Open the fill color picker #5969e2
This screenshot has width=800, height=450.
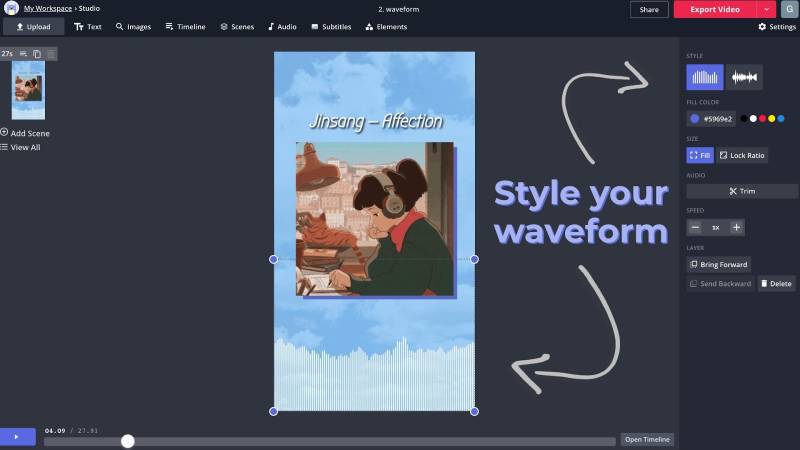[711, 119]
